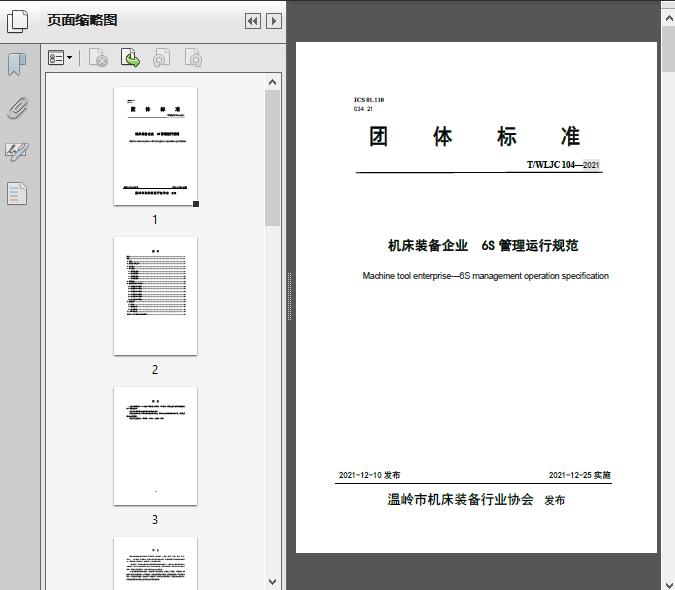The height and width of the screenshot is (590, 675).
Task: Click thumbnail panel scroll down arrow
Action: point(272,581)
